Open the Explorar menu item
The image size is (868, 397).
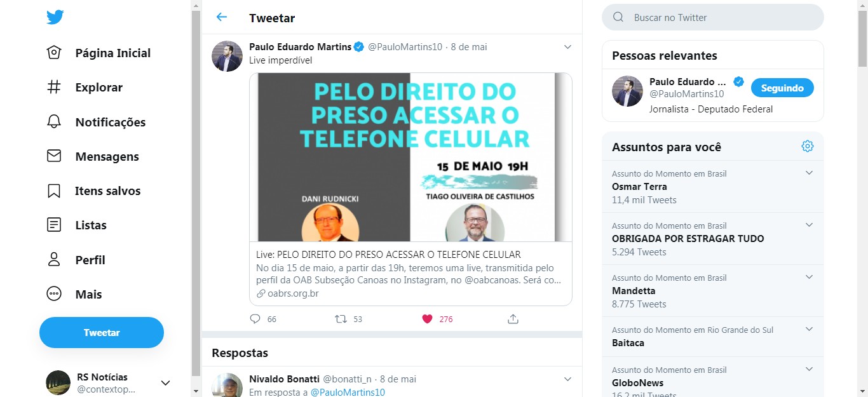point(85,87)
